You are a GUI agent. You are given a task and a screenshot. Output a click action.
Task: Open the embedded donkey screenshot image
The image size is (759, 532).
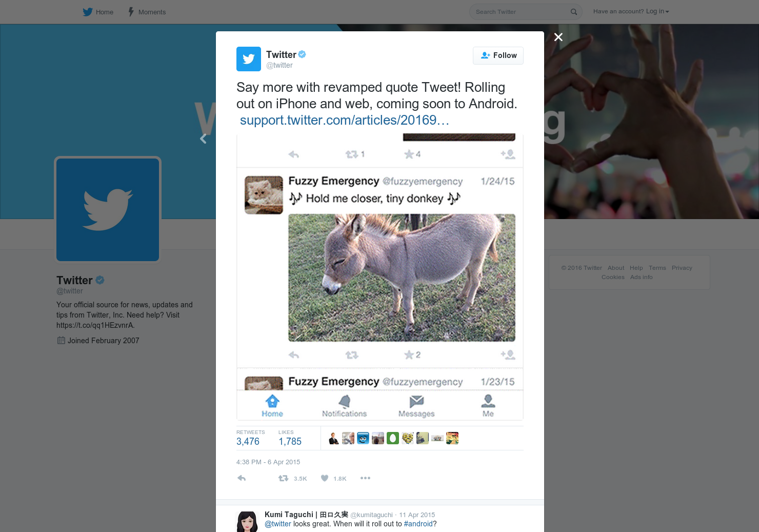tap(380, 277)
